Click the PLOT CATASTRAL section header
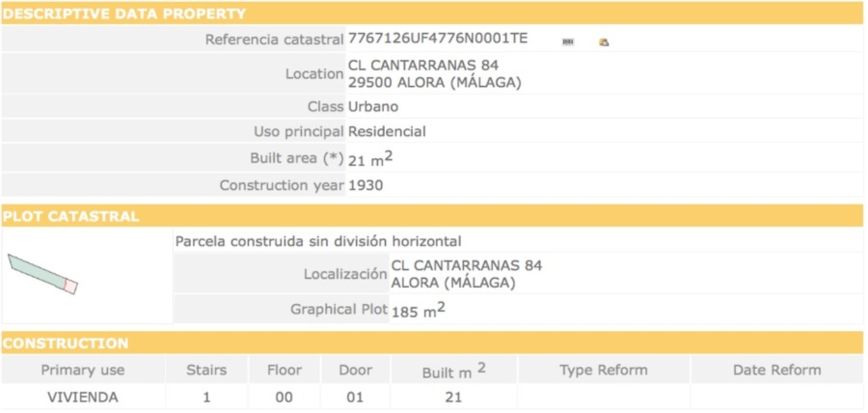 (71, 216)
